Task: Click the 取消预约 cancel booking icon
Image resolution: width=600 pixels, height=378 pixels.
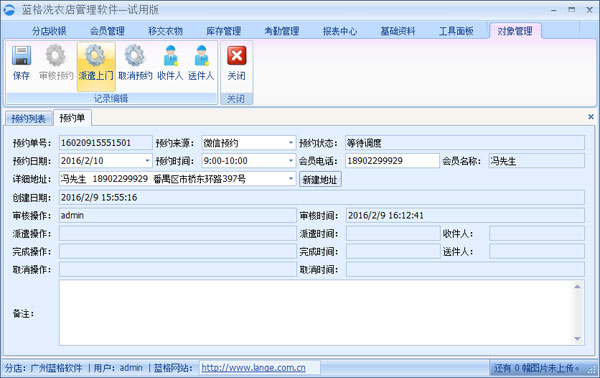Action: [x=135, y=56]
